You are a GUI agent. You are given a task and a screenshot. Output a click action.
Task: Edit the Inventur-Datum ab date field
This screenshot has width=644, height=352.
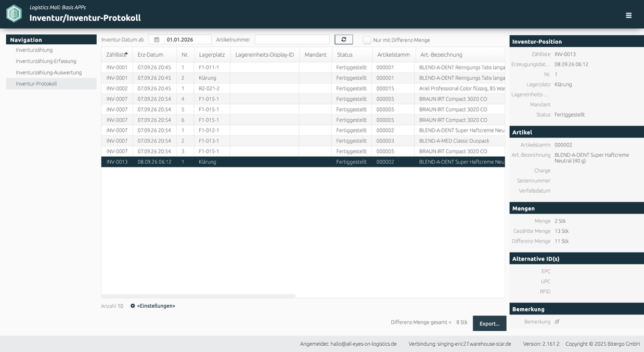click(187, 40)
